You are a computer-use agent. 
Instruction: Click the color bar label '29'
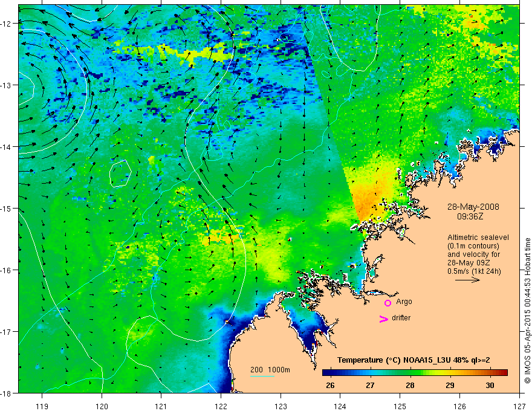pos(450,385)
